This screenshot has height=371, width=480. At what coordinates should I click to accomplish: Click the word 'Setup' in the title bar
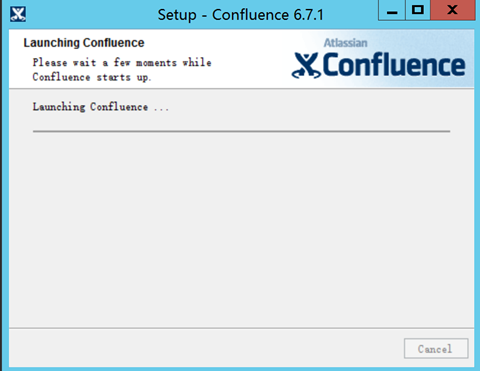tap(177, 15)
